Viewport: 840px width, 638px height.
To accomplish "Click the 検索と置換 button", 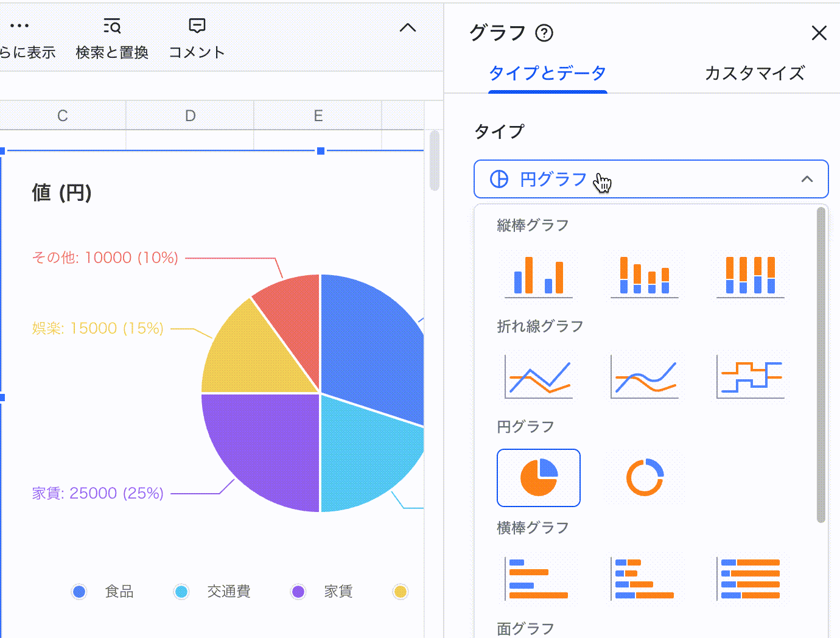I will coord(112,38).
